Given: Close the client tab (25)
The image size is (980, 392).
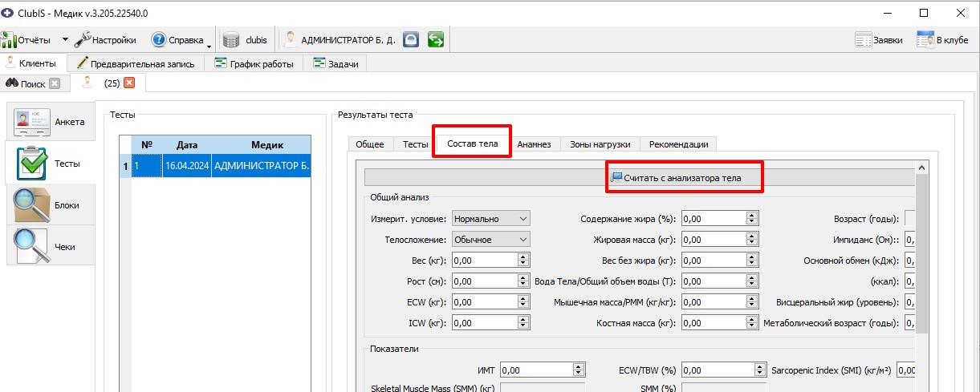Looking at the screenshot, I should click(x=129, y=83).
